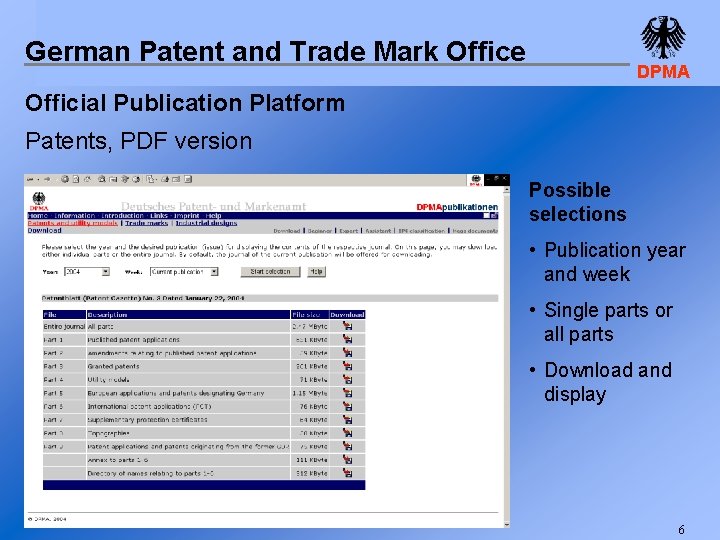
Task: Click the Start selection button
Action: [x=270, y=272]
